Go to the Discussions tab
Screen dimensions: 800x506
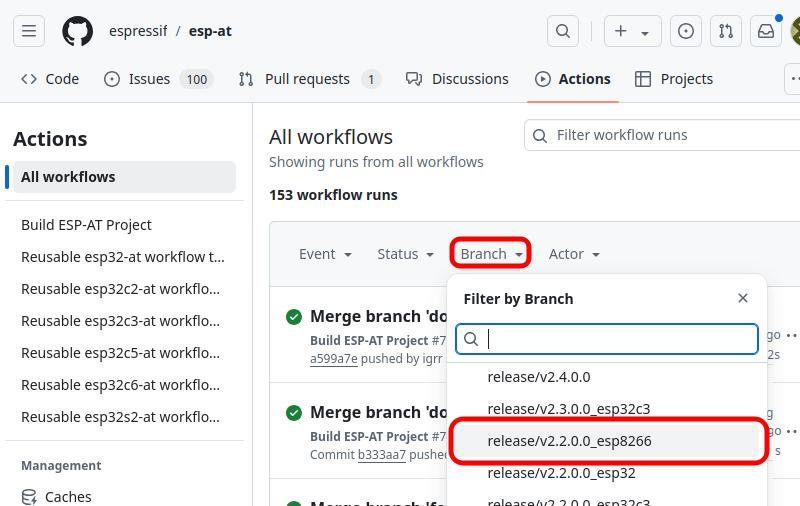(457, 79)
